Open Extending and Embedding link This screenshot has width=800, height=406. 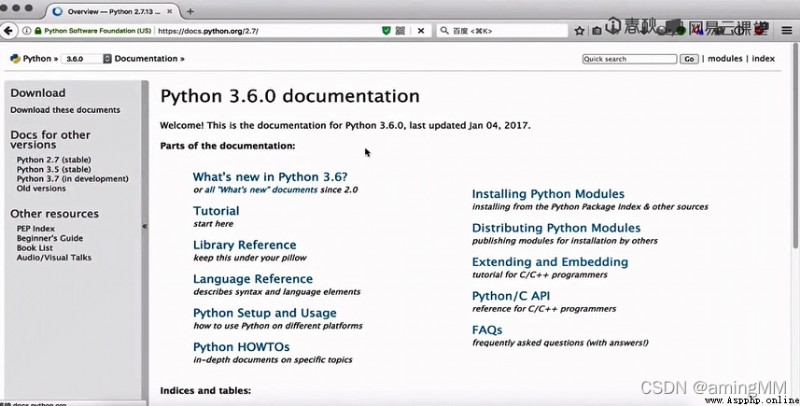click(x=550, y=262)
